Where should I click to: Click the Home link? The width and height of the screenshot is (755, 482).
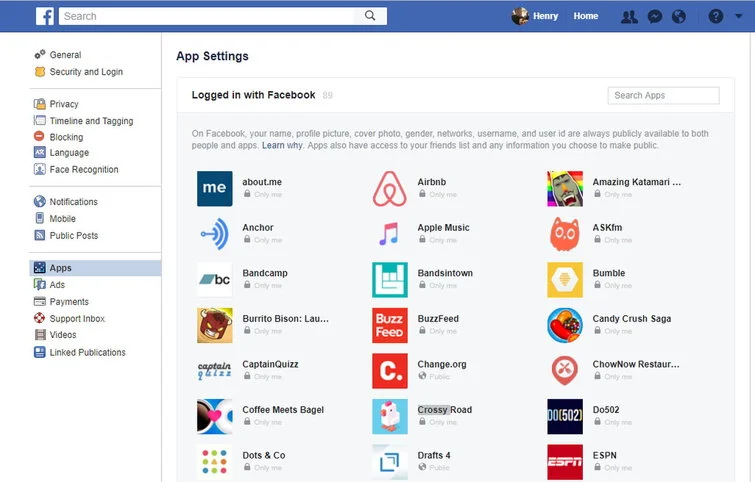click(x=585, y=16)
